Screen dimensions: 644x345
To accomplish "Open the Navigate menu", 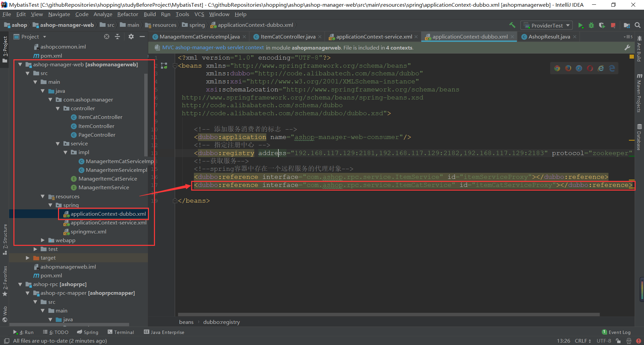I will click(59, 14).
